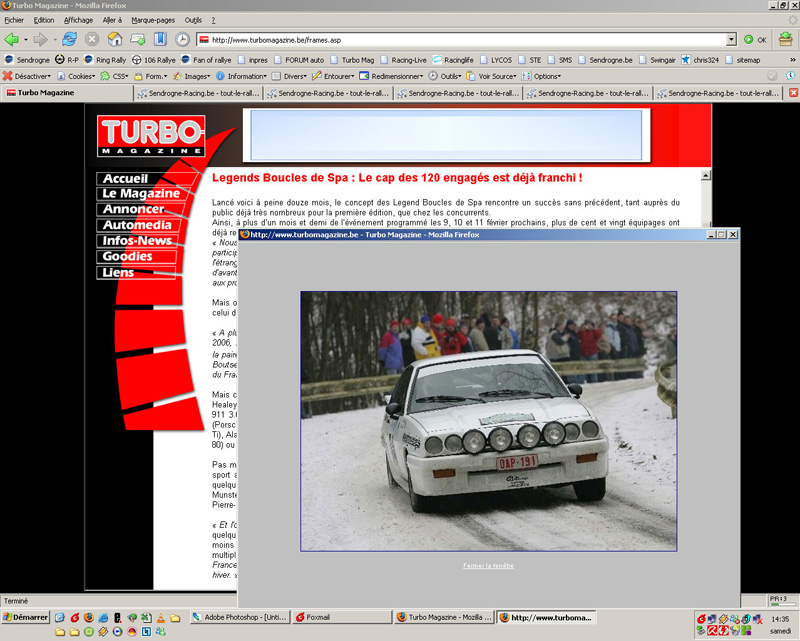Go back with the green Back arrow
Image resolution: width=800 pixels, height=641 pixels.
[x=11, y=39]
